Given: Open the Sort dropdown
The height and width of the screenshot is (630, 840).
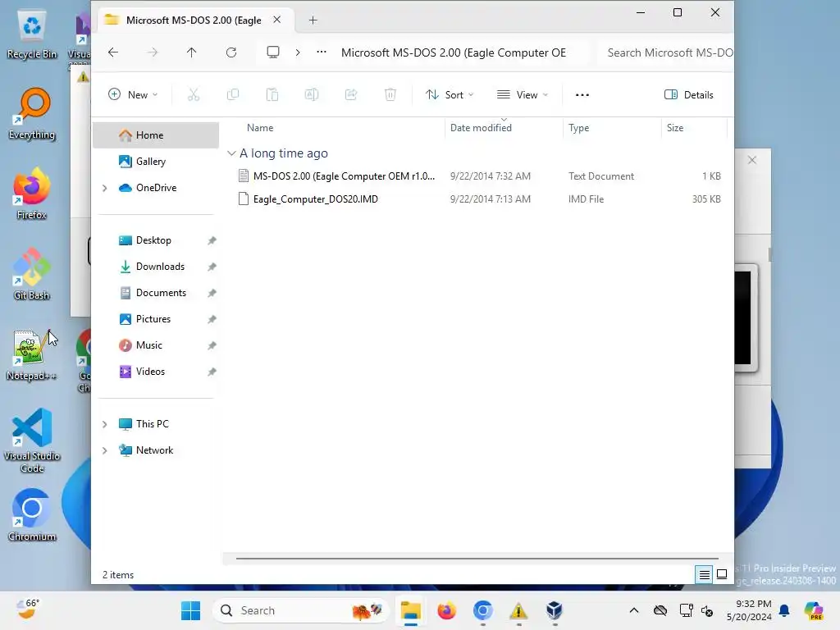Looking at the screenshot, I should [450, 95].
